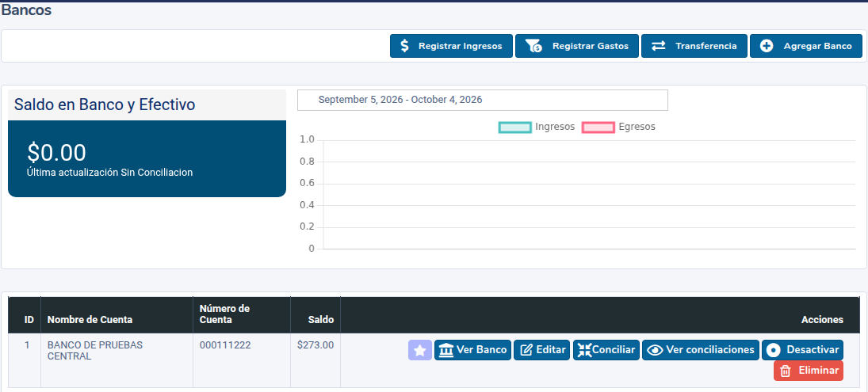Sort by the Saldo column header
Screen dimensions: 868x392
click(315, 315)
